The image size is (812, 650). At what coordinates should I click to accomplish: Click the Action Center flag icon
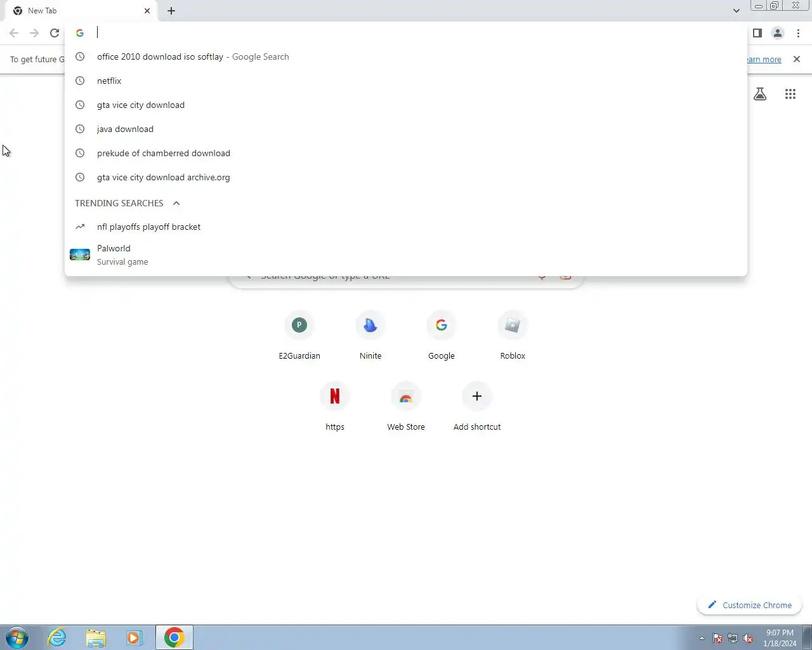tap(717, 638)
